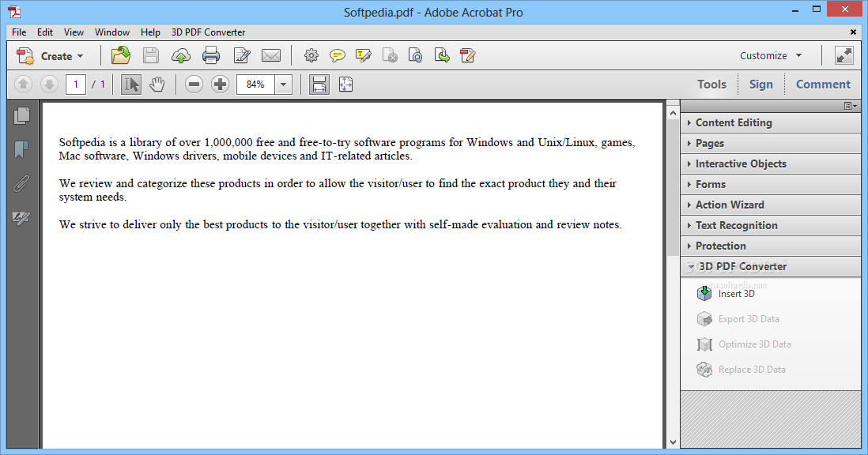
Task: Click the page search preview icon
Action: [x=415, y=55]
